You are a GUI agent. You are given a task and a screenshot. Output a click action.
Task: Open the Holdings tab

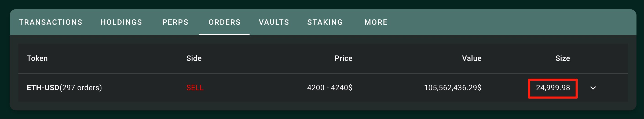(121, 22)
